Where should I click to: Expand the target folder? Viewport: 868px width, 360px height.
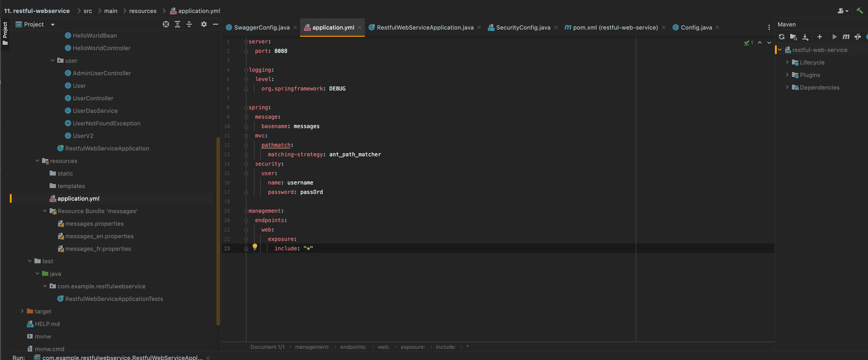click(x=22, y=311)
